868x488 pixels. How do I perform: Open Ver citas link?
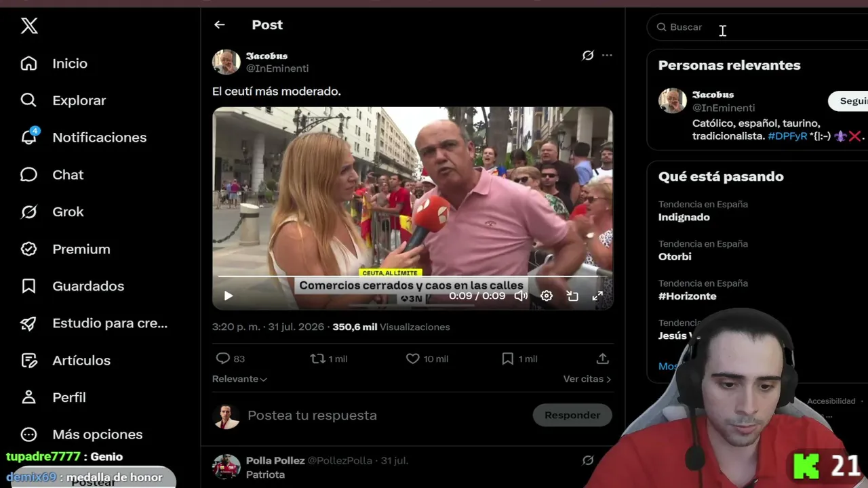[x=587, y=379]
